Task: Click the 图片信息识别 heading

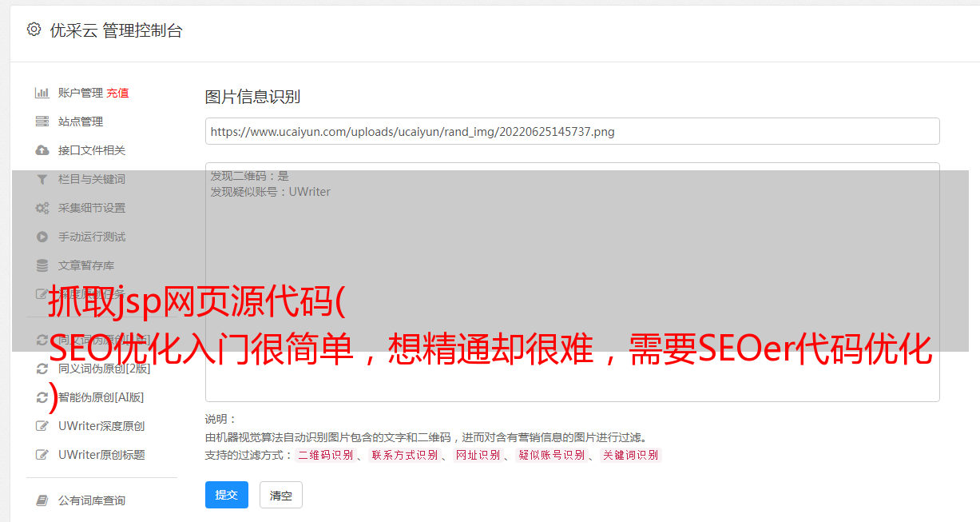Action: [x=252, y=97]
